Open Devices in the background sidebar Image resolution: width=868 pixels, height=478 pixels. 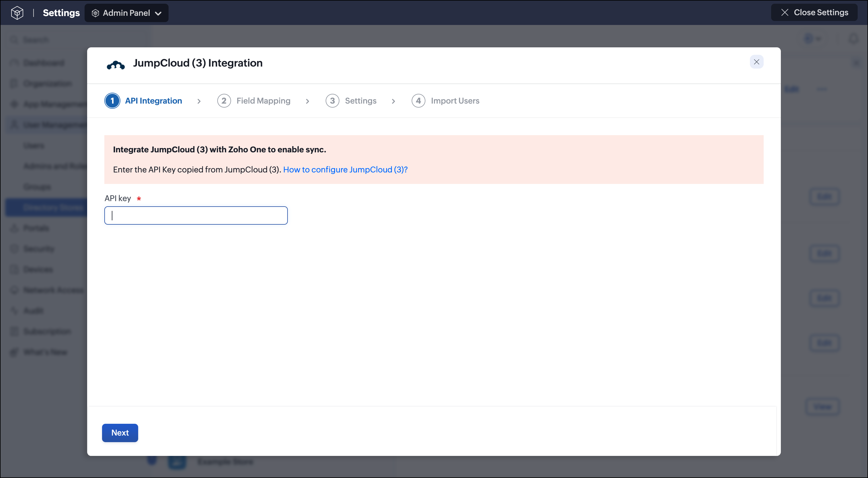(38, 269)
